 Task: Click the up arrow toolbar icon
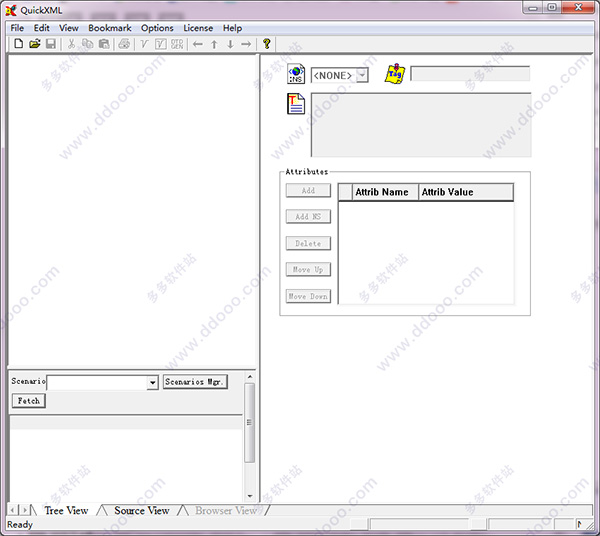[x=214, y=44]
